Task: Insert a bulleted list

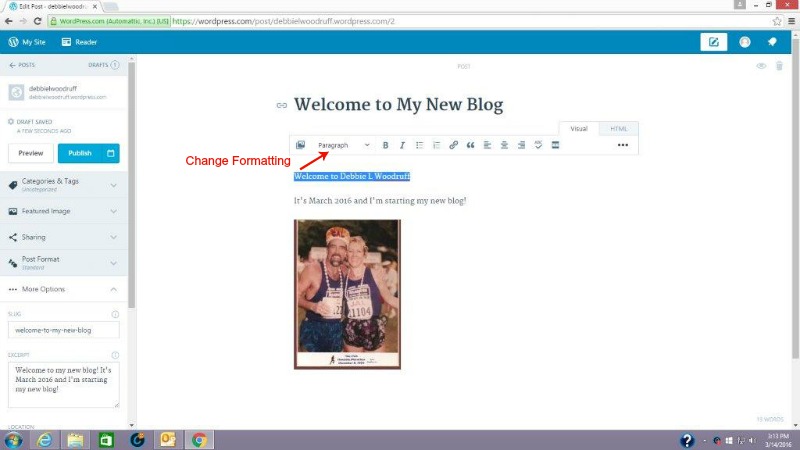Action: (x=419, y=145)
